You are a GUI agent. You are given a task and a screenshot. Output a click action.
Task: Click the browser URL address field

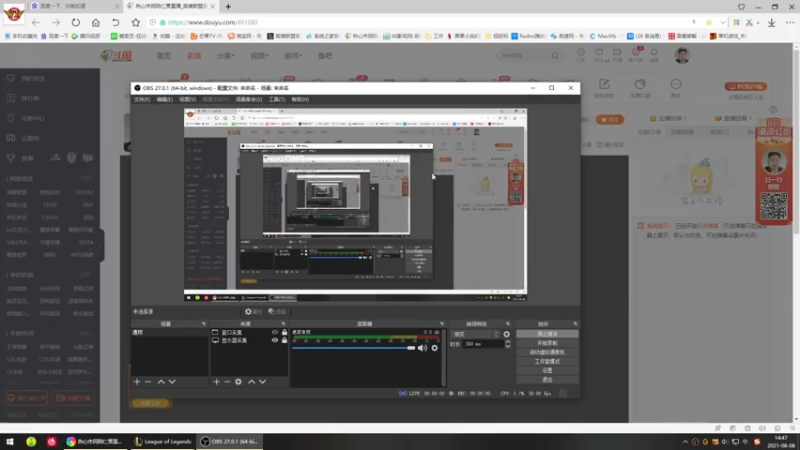tap(418, 22)
